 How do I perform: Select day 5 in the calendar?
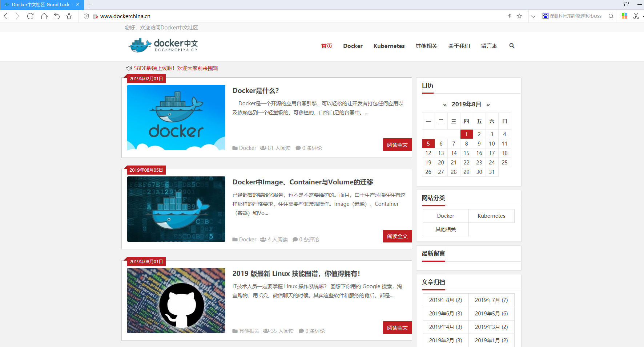coord(428,144)
